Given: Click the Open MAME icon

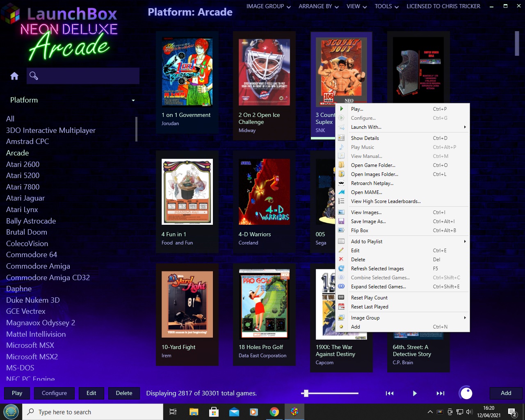Looking at the screenshot, I should [x=341, y=192].
